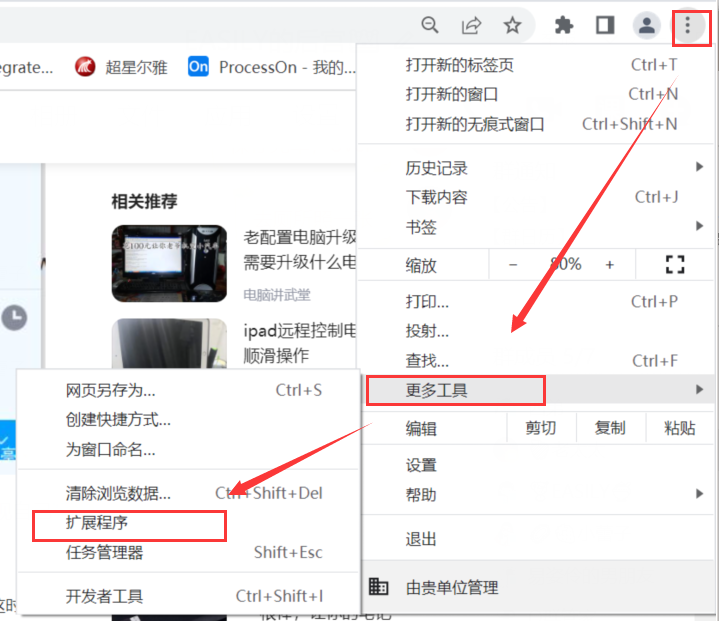Choose 打印... from the menu
The image size is (719, 621).
[x=536, y=302]
